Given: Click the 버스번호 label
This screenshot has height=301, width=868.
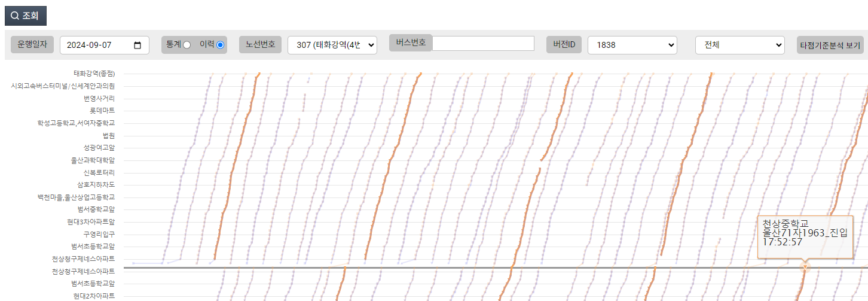Looking at the screenshot, I should coord(410,42).
